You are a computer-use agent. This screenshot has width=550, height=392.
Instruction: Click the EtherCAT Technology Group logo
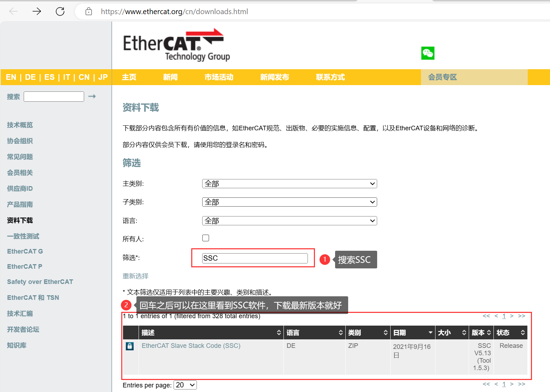[x=176, y=44]
